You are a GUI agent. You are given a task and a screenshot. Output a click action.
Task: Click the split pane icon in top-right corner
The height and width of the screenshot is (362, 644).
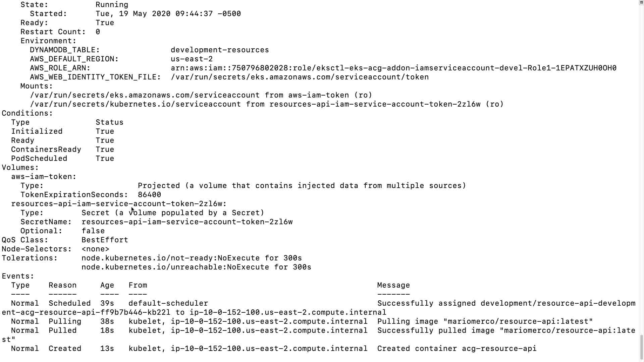(x=641, y=2)
